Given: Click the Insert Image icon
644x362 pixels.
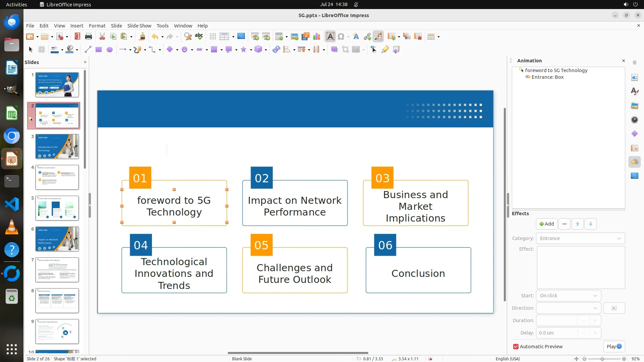Looking at the screenshot, I should coord(294,37).
